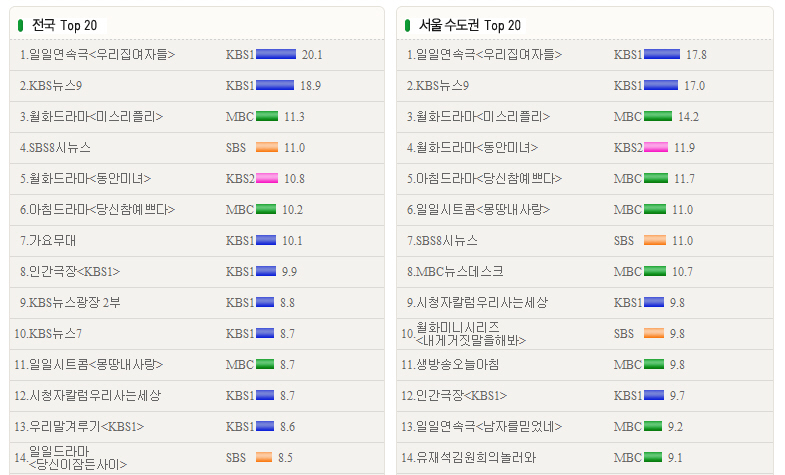Click the 'SBS' label in the '당신이잠든사이' row
The height and width of the screenshot is (475, 785).
[236, 458]
